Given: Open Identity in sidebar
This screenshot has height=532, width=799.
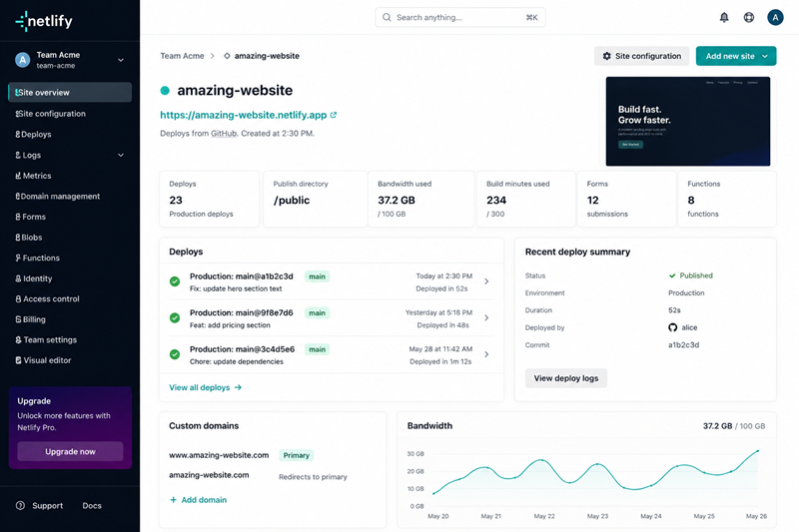Looking at the screenshot, I should tap(70, 278).
